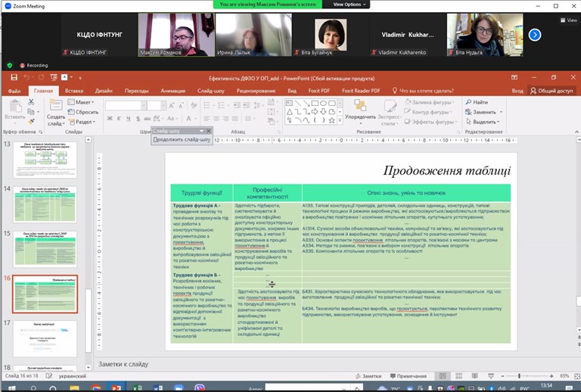Click the Save icon in PowerPoint title bar
This screenshot has width=581, height=392.
pyautogui.click(x=14, y=77)
